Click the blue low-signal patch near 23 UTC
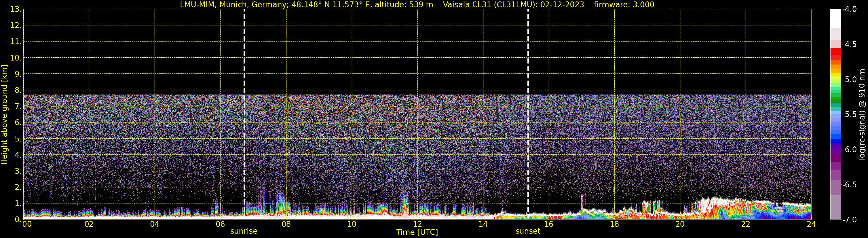The width and height of the screenshot is (868, 238). click(778, 215)
